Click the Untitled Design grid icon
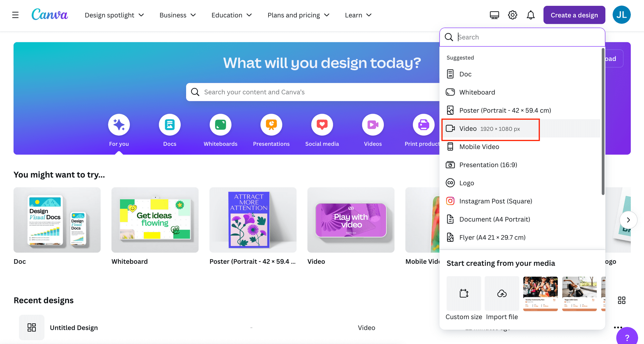This screenshot has width=644, height=344. (32, 328)
